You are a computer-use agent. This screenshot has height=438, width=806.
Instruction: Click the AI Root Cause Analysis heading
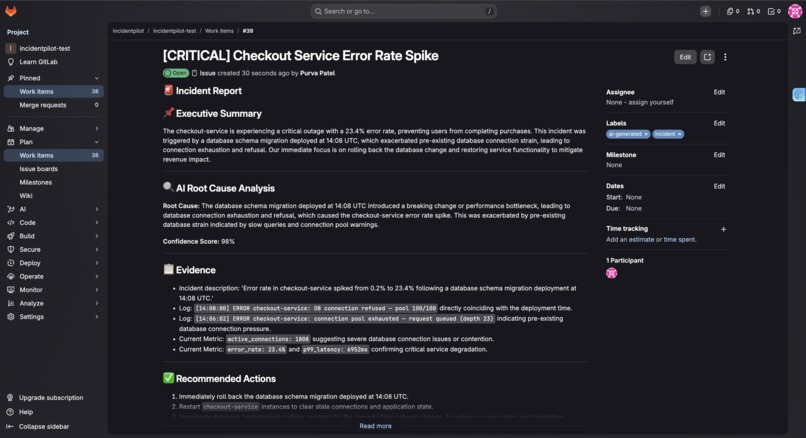click(x=225, y=188)
